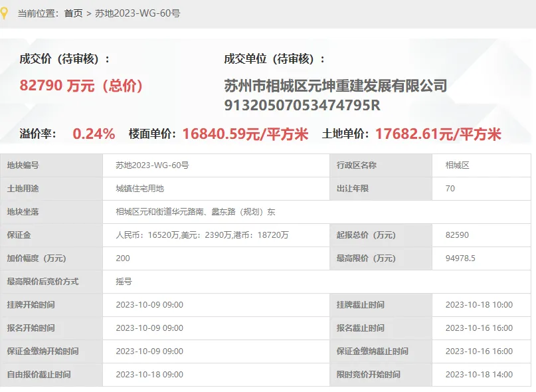This screenshot has width=536, height=392.
Task: Click the 保证金缴纳截止时间 header cell
Action: (x=381, y=351)
